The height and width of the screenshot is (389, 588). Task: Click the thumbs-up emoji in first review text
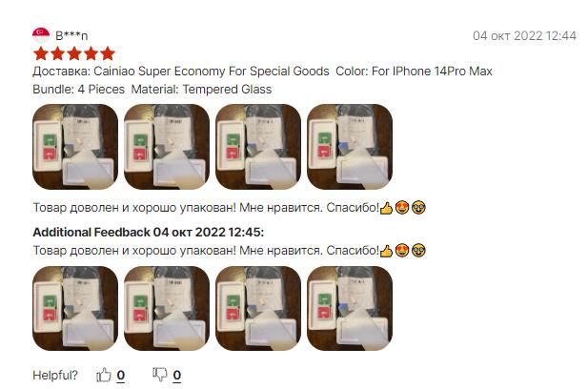pyautogui.click(x=386, y=208)
